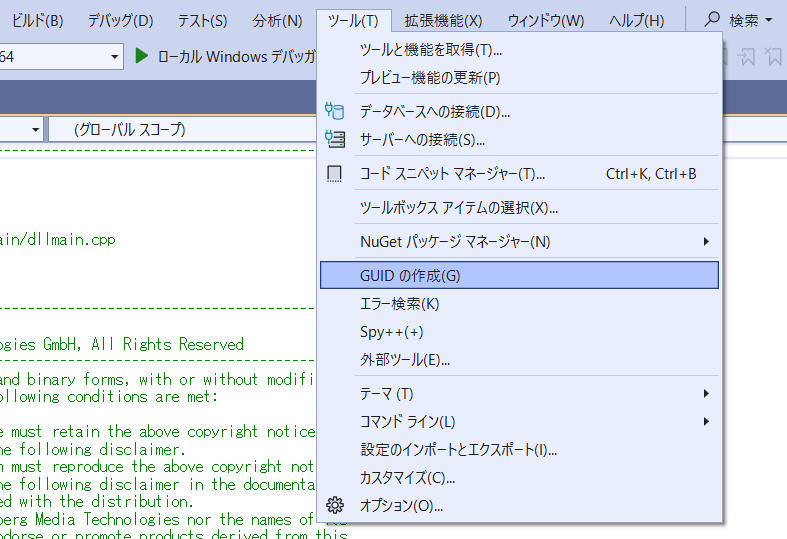The height and width of the screenshot is (539, 787).
Task: Click the server connection icon
Action: [x=335, y=139]
